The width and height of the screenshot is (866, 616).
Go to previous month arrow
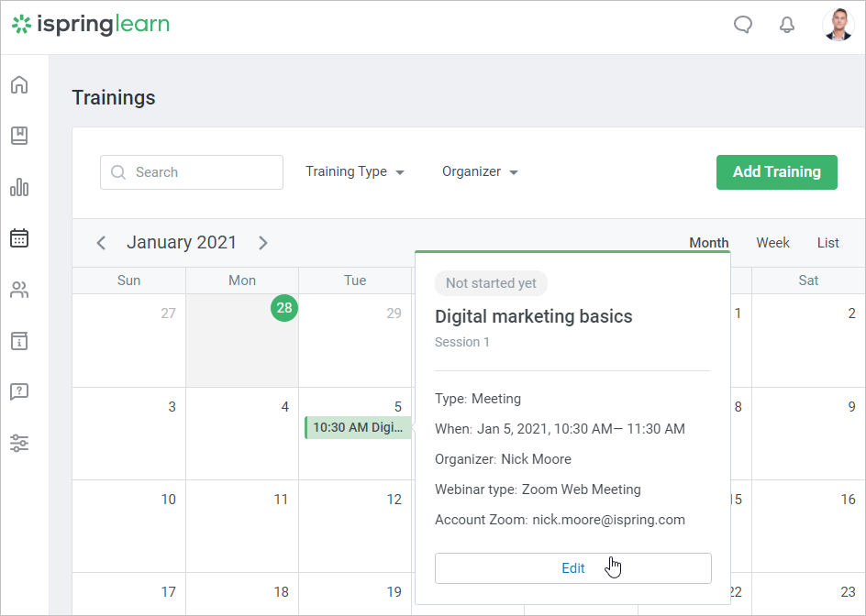101,243
